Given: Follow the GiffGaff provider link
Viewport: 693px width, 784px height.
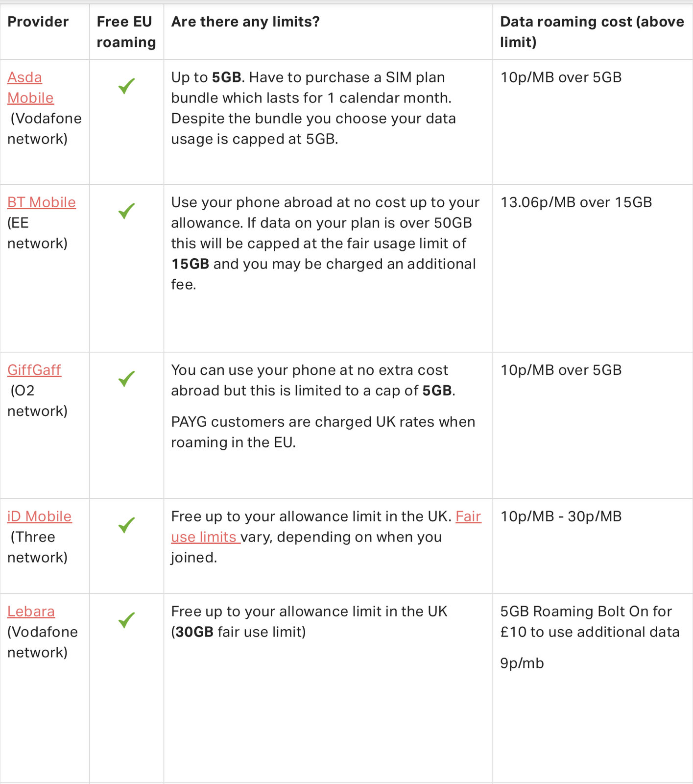Looking at the screenshot, I should 34,370.
